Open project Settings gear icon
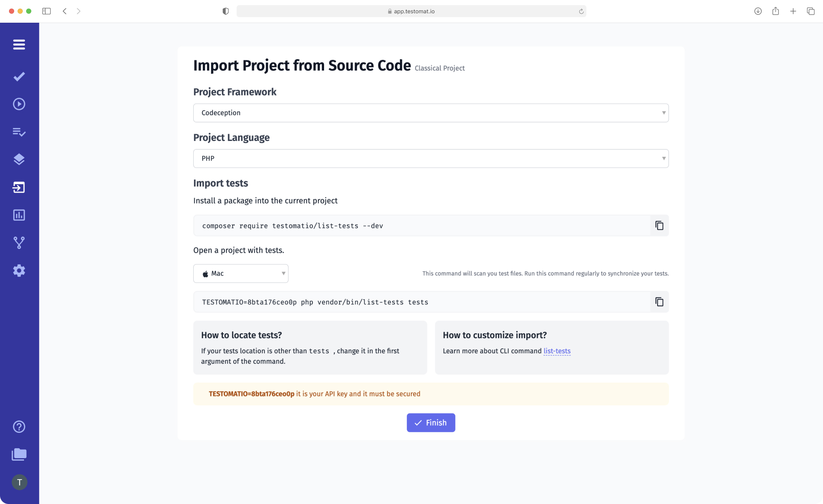 point(19,270)
